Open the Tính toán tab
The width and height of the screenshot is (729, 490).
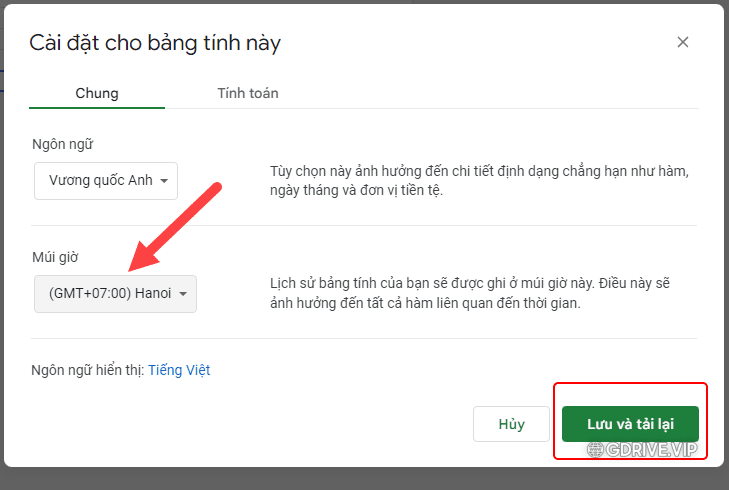[x=248, y=93]
